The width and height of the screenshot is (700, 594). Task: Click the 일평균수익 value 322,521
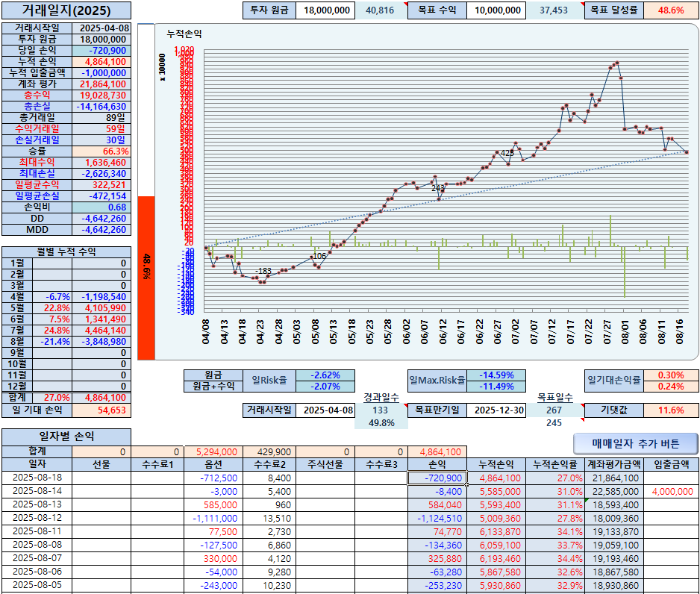101,185
